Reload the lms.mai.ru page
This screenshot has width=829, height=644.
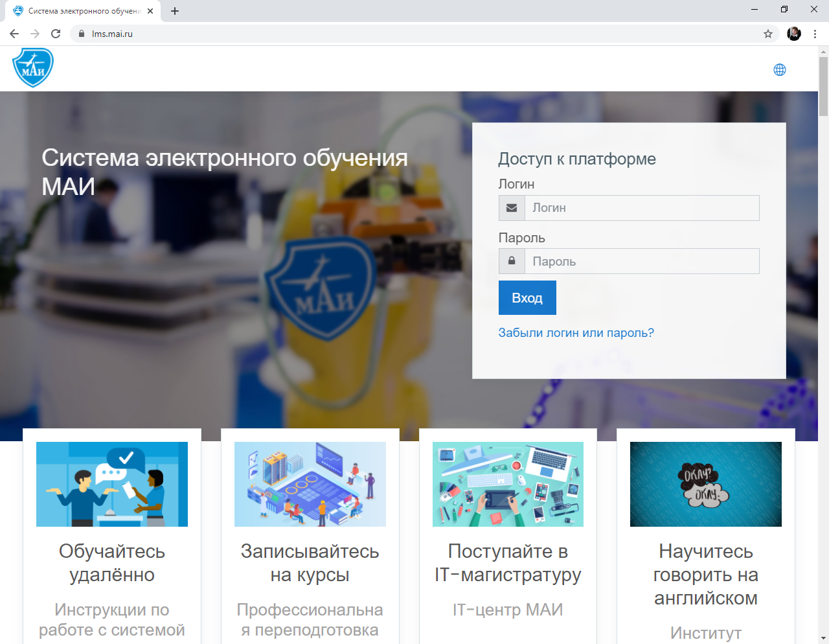tap(56, 34)
